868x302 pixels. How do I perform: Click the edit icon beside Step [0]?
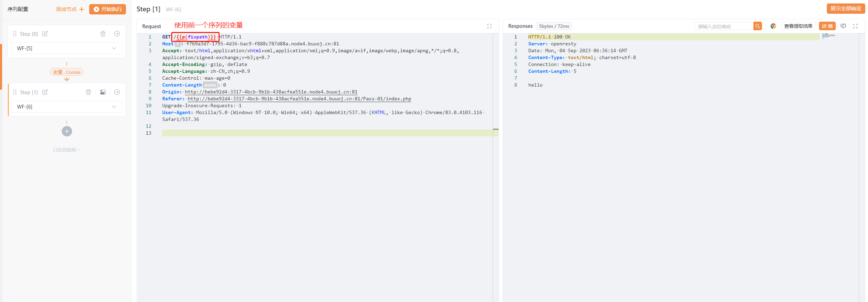coord(45,34)
